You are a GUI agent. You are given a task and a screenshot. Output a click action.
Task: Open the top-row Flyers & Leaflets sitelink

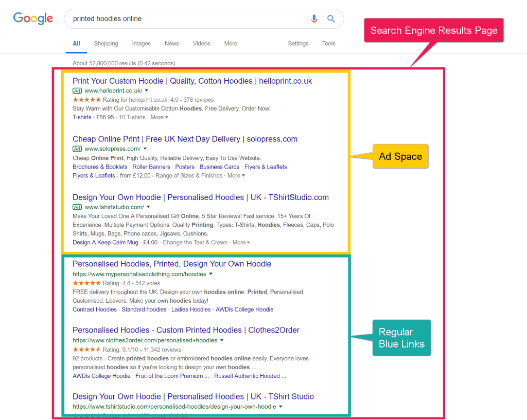266,167
